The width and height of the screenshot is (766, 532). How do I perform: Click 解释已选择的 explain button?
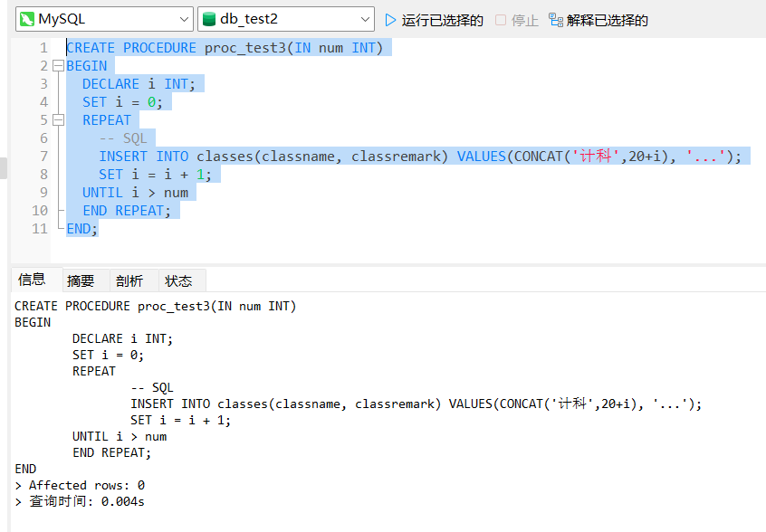[x=598, y=20]
